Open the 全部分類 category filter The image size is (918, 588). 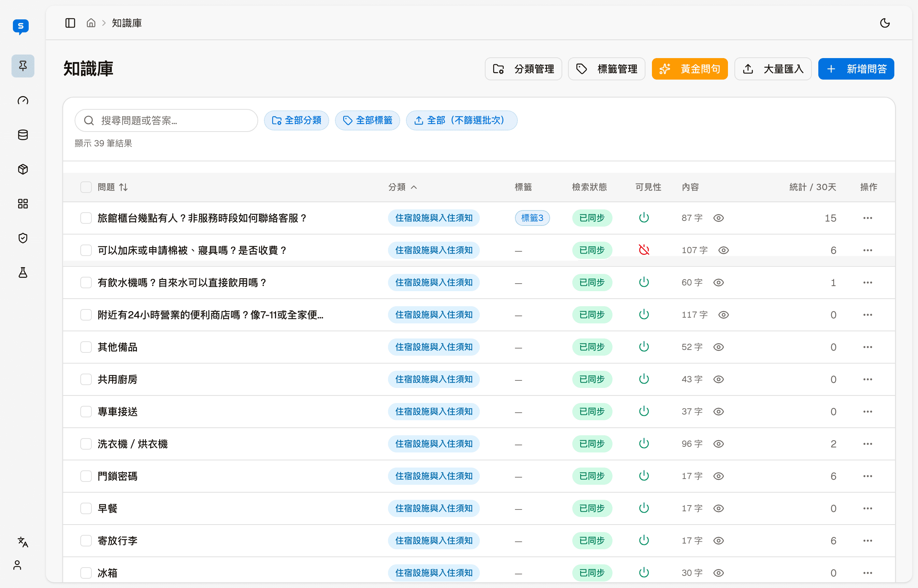[x=296, y=121]
